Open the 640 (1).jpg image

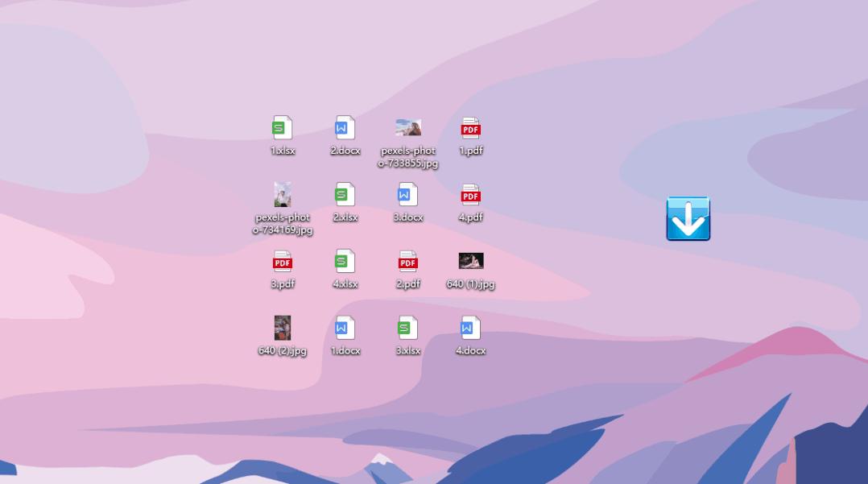click(470, 262)
